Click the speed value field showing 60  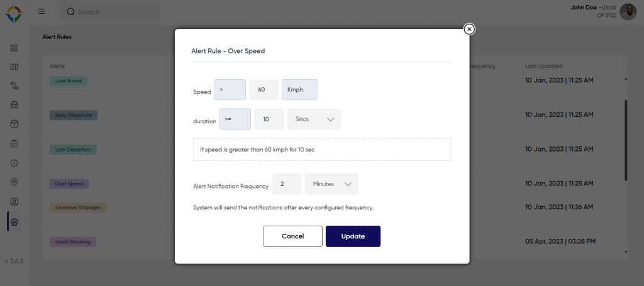coord(264,89)
